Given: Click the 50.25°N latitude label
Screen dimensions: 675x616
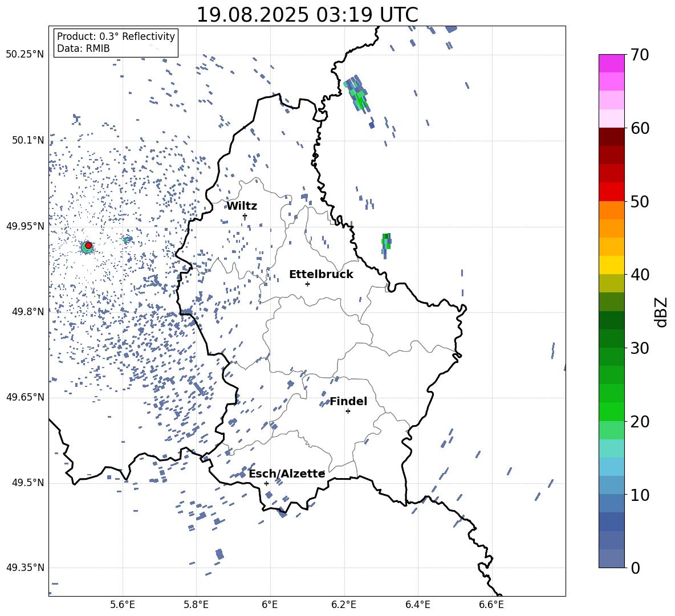Looking at the screenshot, I should [x=25, y=55].
